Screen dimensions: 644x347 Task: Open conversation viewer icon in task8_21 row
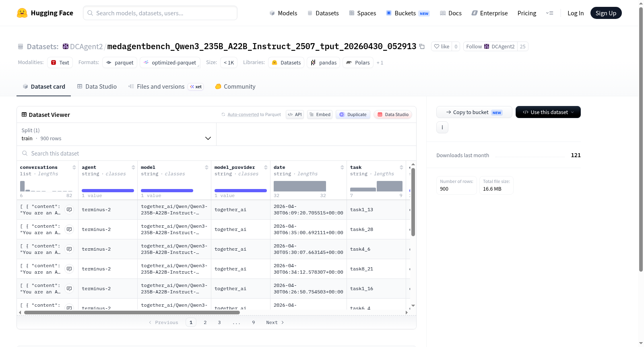69,269
